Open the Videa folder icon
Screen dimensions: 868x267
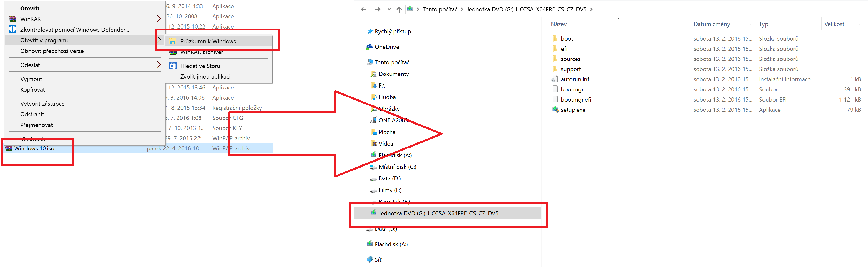coord(373,143)
